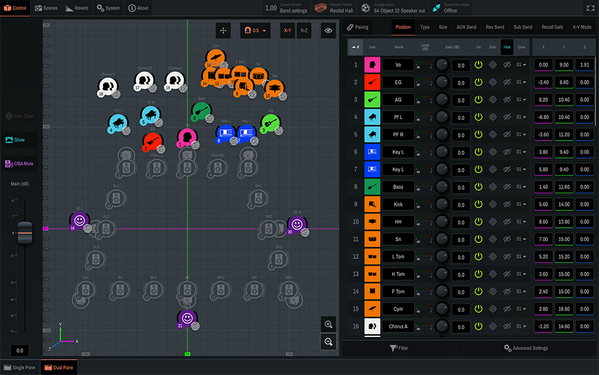Open the headphone 0.5 dropdown

(x=255, y=31)
